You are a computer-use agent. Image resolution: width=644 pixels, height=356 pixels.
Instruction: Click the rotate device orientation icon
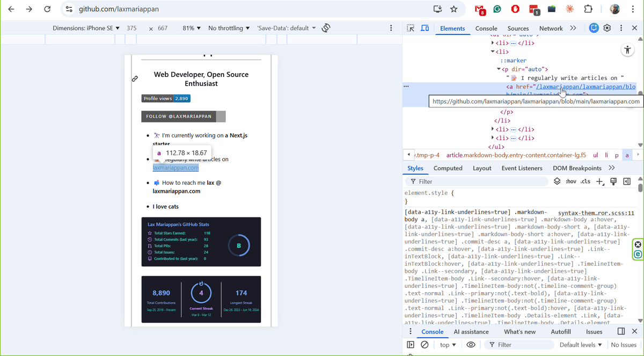coord(326,28)
